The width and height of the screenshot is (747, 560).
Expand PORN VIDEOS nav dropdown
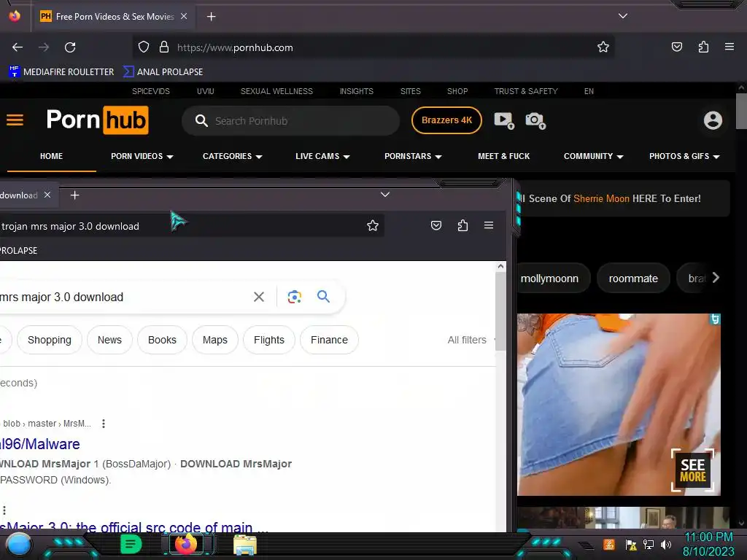click(142, 156)
